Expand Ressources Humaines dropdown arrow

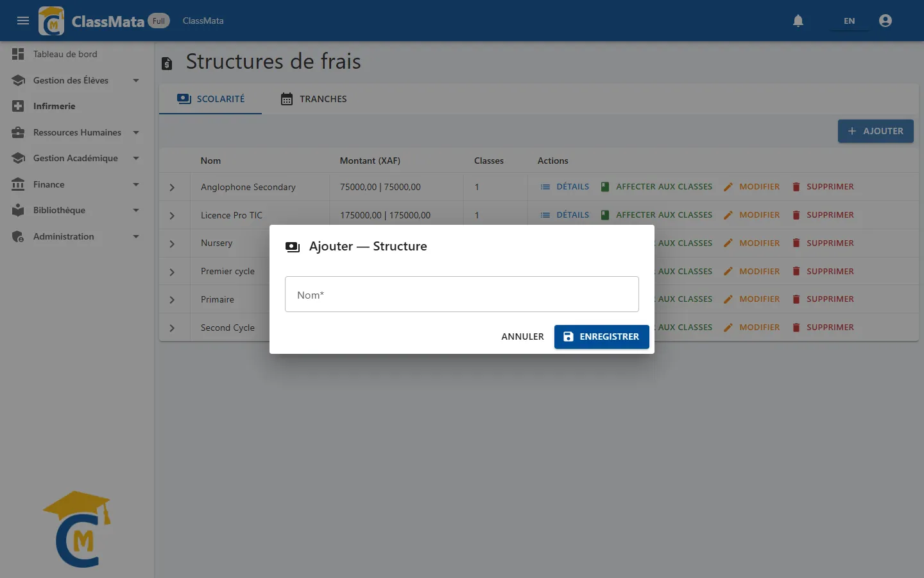coord(136,132)
